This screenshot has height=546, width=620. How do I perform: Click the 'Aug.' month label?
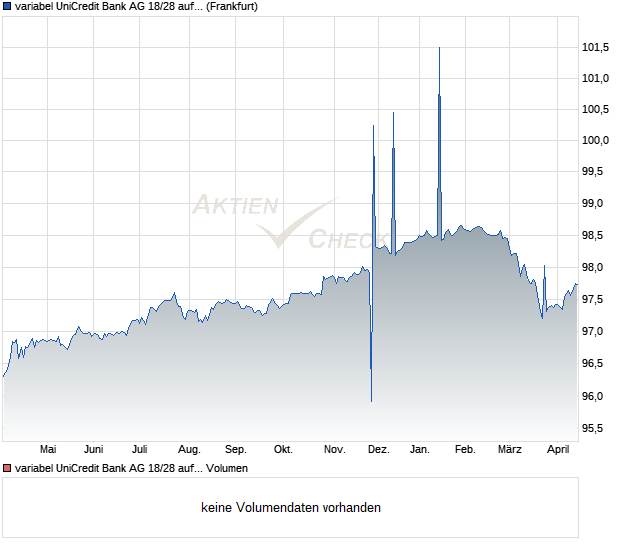pos(189,450)
